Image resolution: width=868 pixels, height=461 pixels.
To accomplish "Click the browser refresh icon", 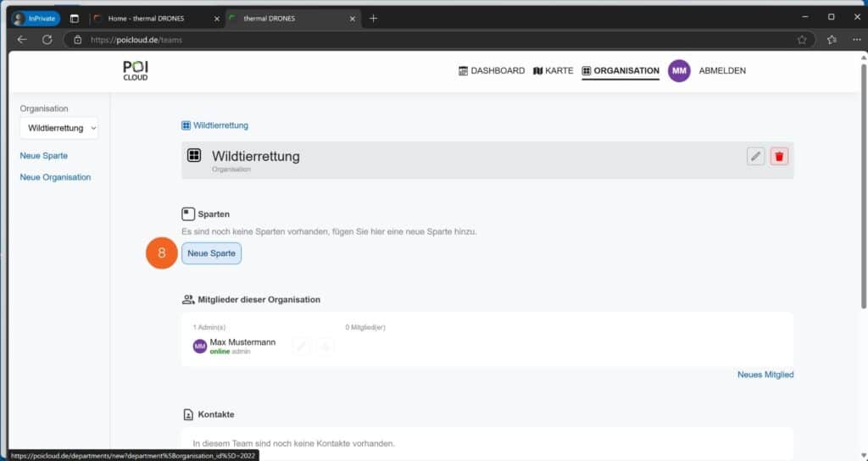I will coord(47,40).
